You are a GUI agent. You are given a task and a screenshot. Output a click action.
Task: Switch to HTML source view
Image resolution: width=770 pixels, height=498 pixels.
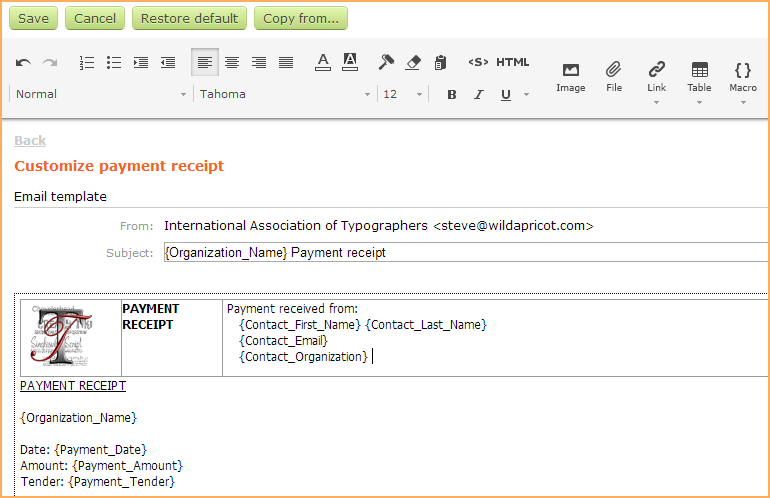pos(512,62)
